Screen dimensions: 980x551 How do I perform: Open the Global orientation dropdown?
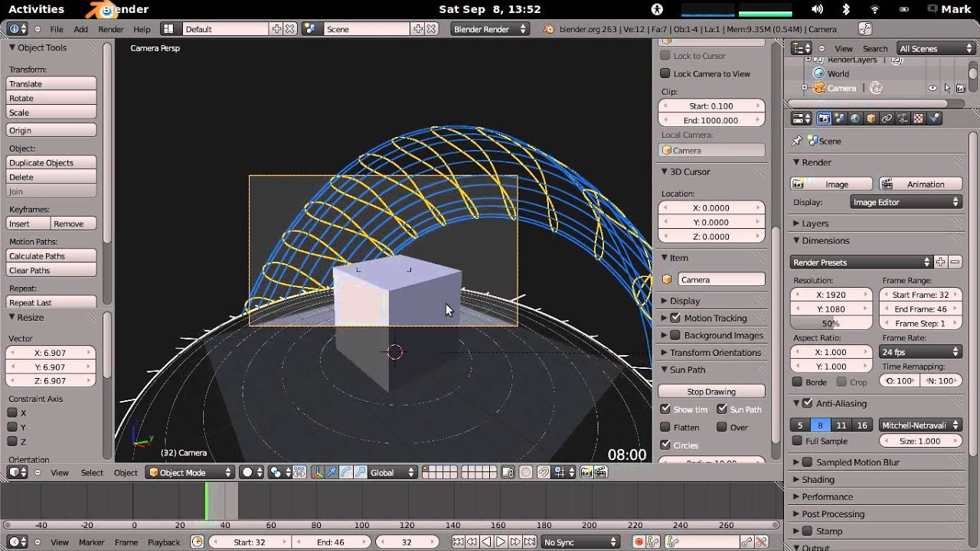pos(393,472)
